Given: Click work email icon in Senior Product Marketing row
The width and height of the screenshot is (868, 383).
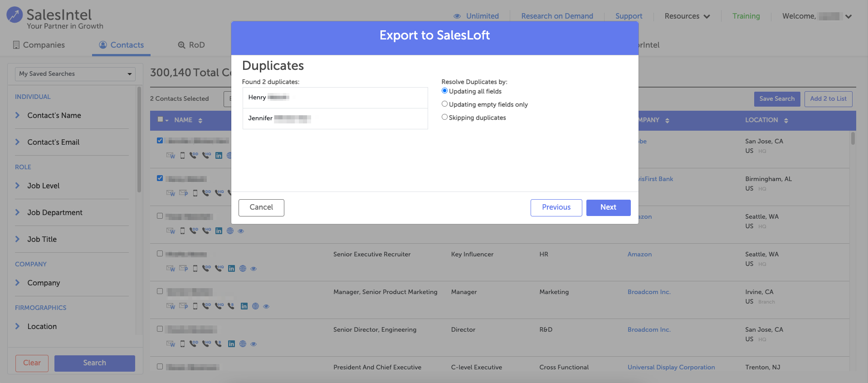Looking at the screenshot, I should pos(171,306).
